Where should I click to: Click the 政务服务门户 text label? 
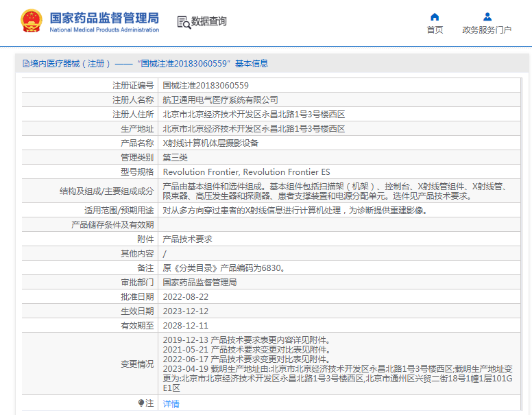487,30
